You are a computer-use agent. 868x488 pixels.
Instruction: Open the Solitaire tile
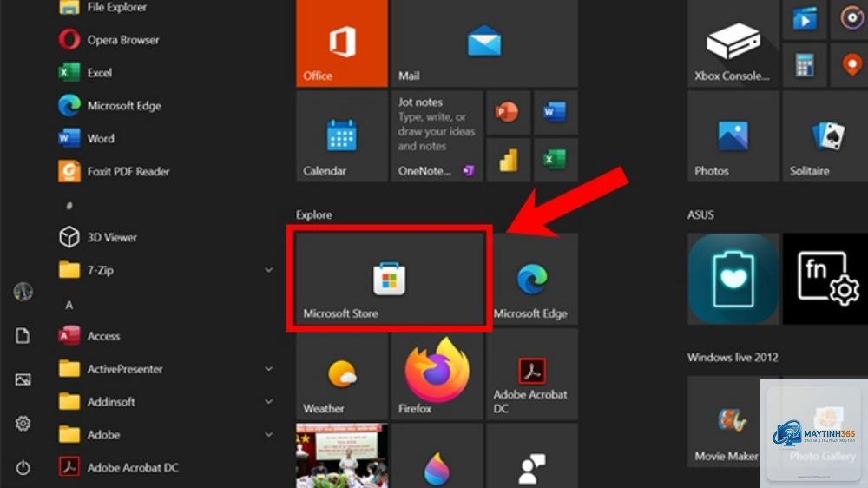click(825, 136)
